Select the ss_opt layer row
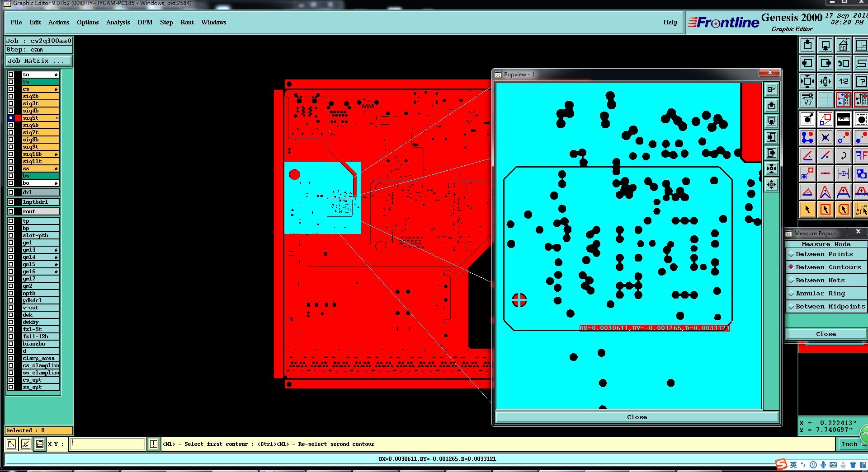 point(40,387)
